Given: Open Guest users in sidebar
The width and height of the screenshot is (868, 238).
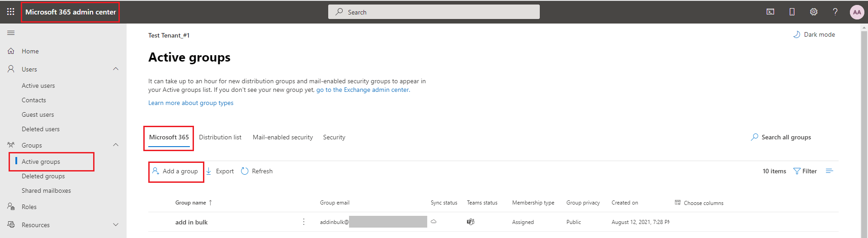Looking at the screenshot, I should click(38, 114).
